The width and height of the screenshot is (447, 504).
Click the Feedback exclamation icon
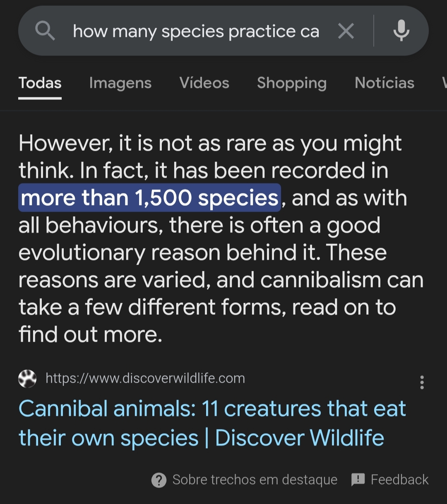pyautogui.click(x=358, y=480)
